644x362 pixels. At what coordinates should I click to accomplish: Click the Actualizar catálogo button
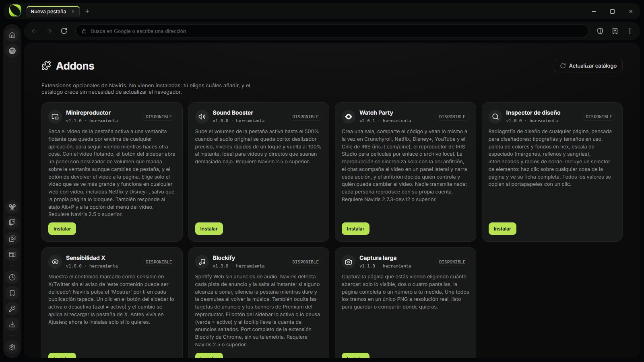click(588, 66)
